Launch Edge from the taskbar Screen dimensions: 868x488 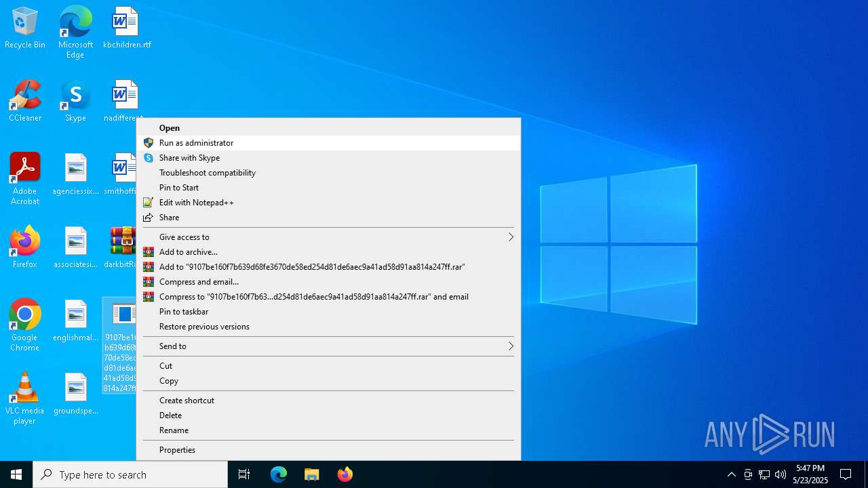click(x=279, y=474)
